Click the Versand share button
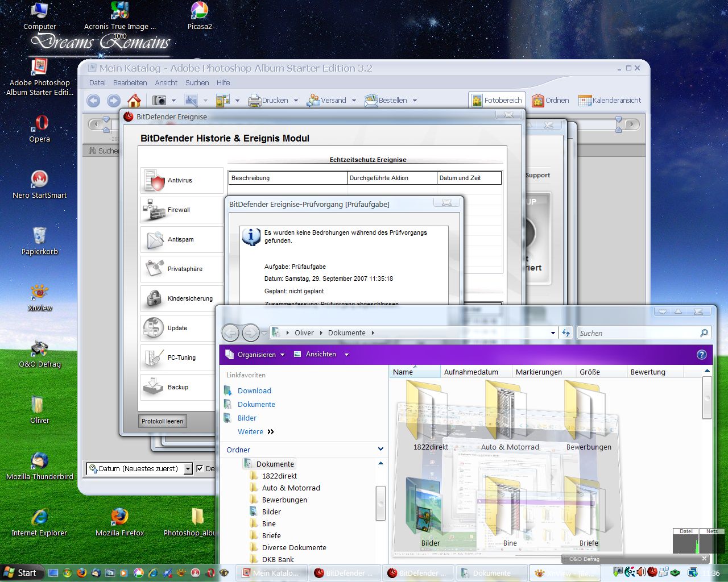Viewport: 728px width, 582px height. 326,101
